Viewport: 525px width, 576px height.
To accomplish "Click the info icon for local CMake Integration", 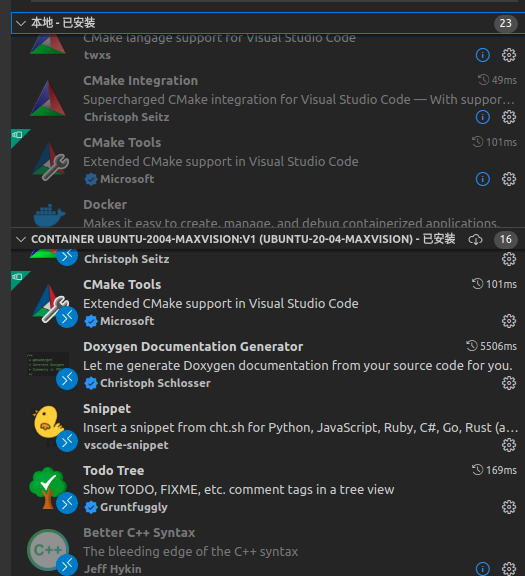I will pos(482,117).
